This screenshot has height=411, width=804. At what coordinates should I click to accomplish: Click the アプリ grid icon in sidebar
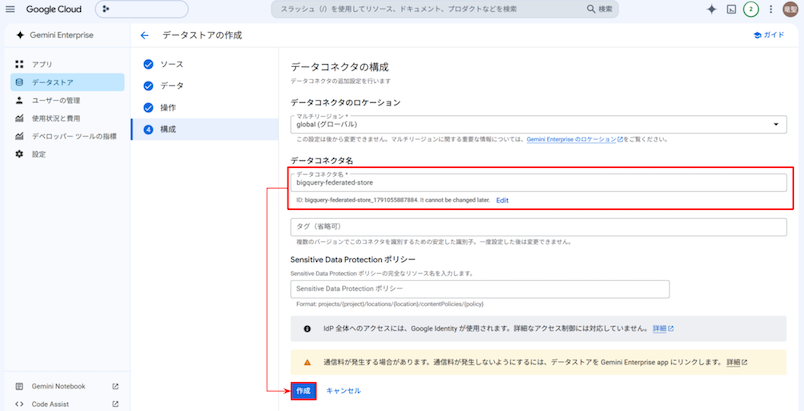19,65
